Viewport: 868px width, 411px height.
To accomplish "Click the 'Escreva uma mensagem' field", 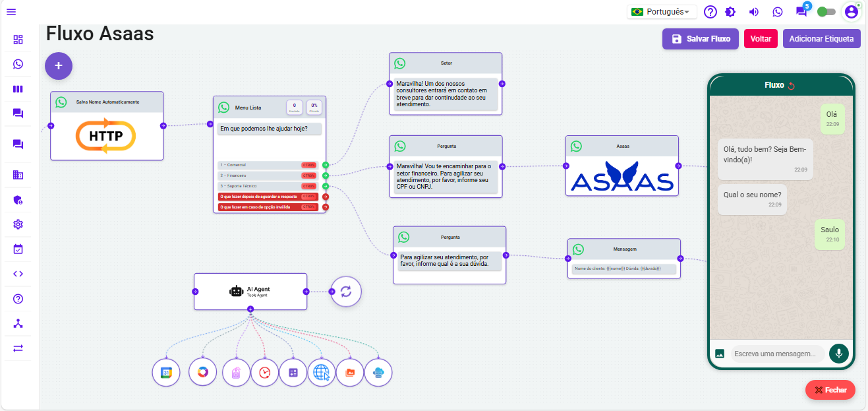I will pos(777,354).
